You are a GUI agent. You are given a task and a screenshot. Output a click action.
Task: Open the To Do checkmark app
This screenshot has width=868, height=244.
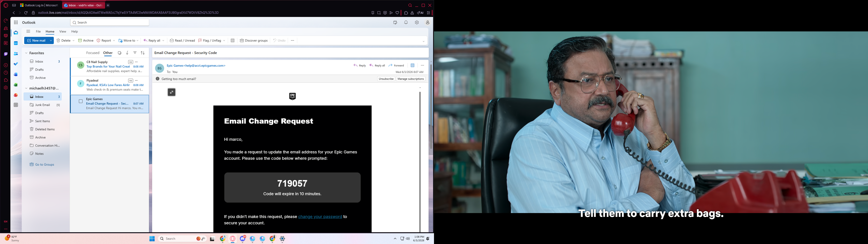(x=16, y=64)
